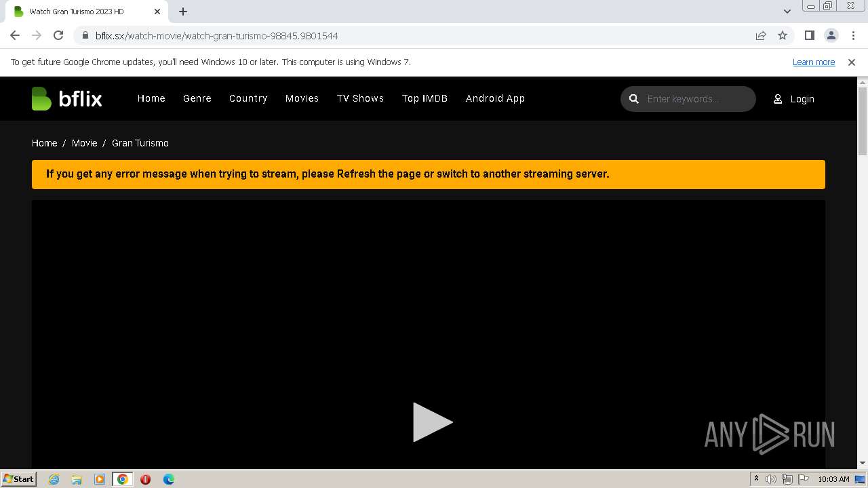Image resolution: width=868 pixels, height=488 pixels.
Task: Open the Genre menu
Action: (x=197, y=98)
